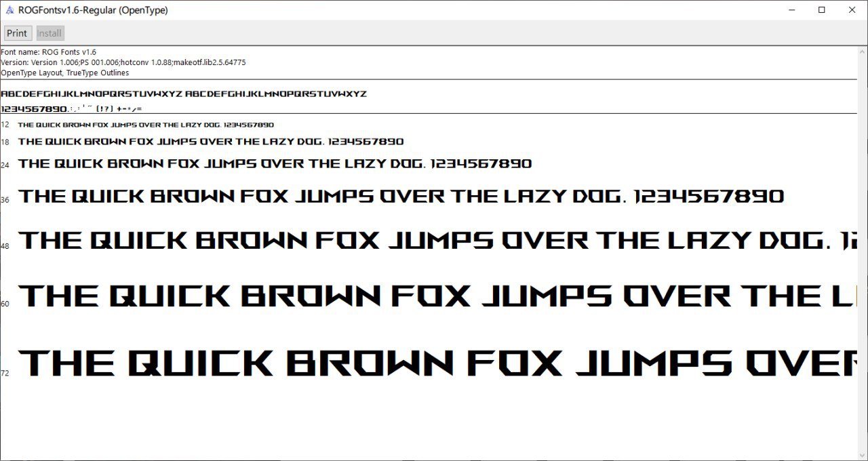Click the 60 point size label
This screenshot has width=868, height=461.
click(x=5, y=304)
